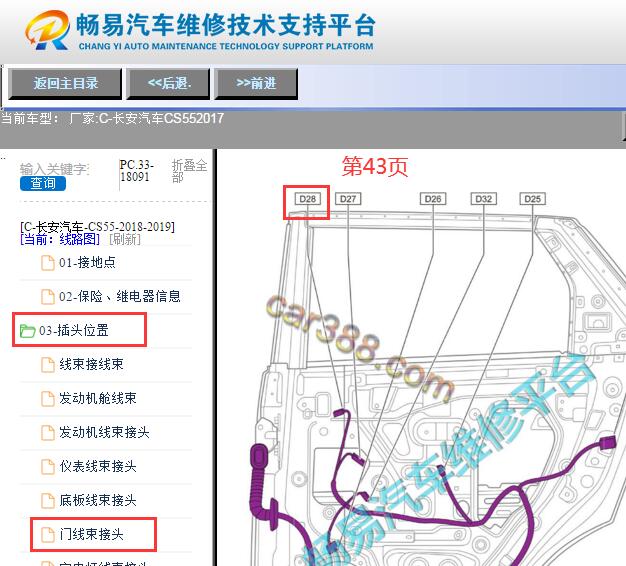Click the PC.33-18091 text
This screenshot has width=626, height=566.
[x=137, y=171]
